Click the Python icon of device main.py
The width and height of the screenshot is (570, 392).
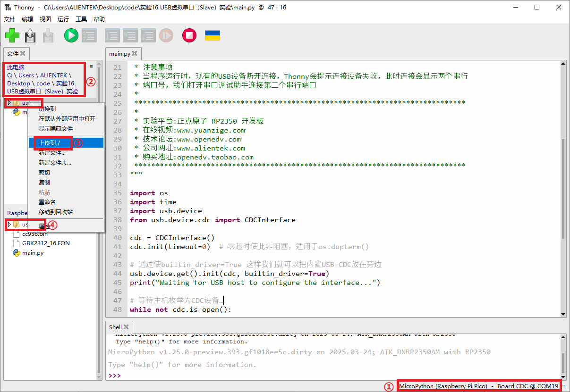coord(17,253)
